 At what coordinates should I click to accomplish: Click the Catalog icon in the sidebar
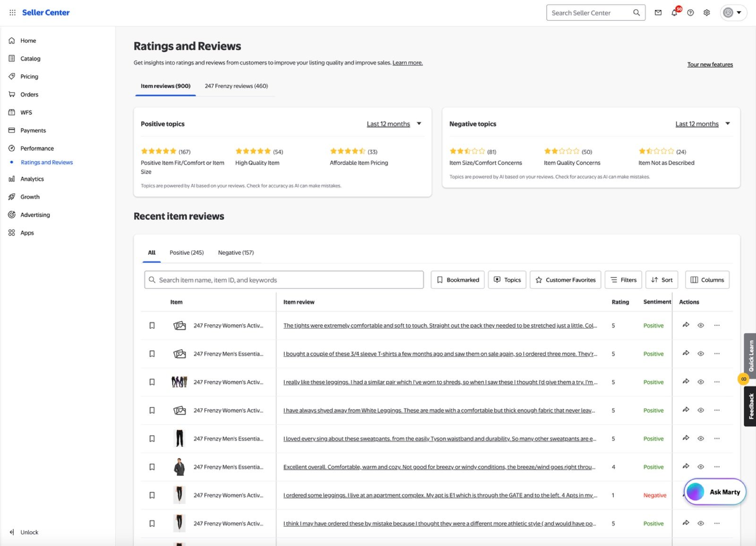point(12,59)
